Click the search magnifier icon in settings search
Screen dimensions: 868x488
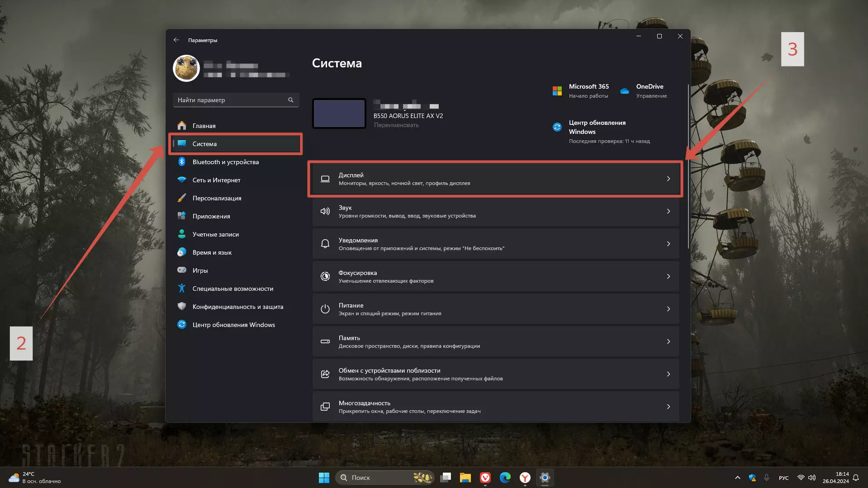point(291,100)
